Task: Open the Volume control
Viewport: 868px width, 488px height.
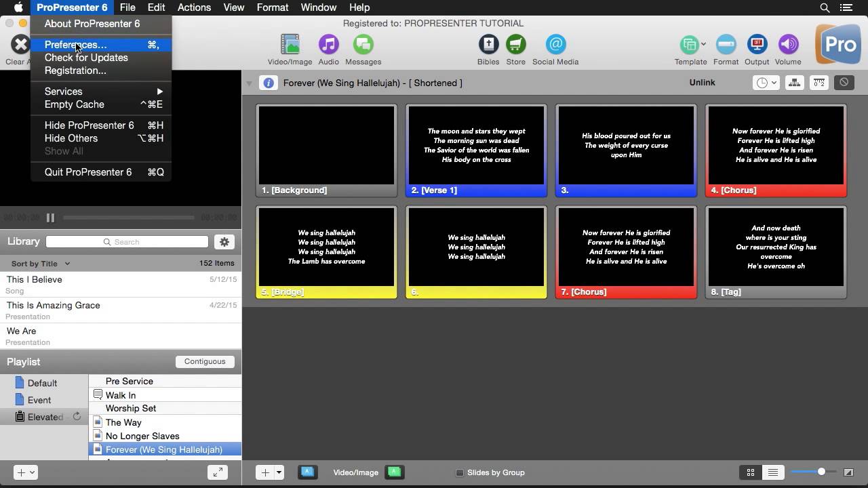Action: pos(788,45)
